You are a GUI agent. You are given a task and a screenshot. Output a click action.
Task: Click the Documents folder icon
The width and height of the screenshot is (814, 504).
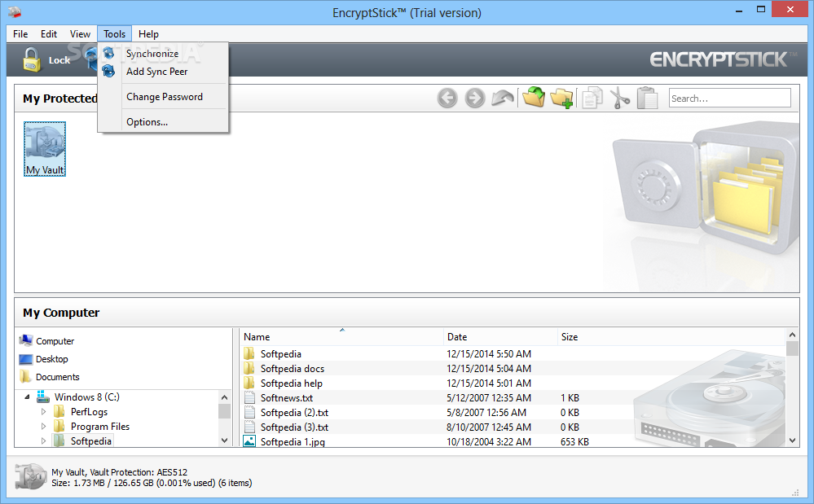pyautogui.click(x=26, y=376)
